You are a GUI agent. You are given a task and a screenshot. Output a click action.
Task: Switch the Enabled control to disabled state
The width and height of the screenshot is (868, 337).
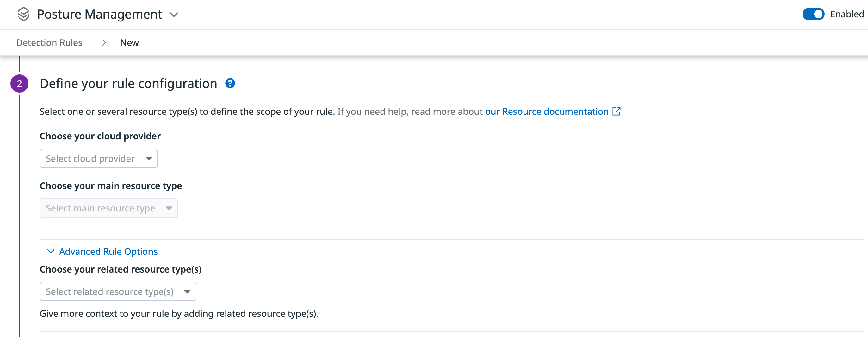pyautogui.click(x=813, y=14)
